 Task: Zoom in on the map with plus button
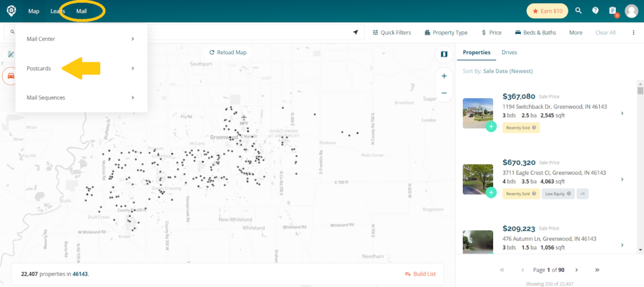tap(444, 76)
